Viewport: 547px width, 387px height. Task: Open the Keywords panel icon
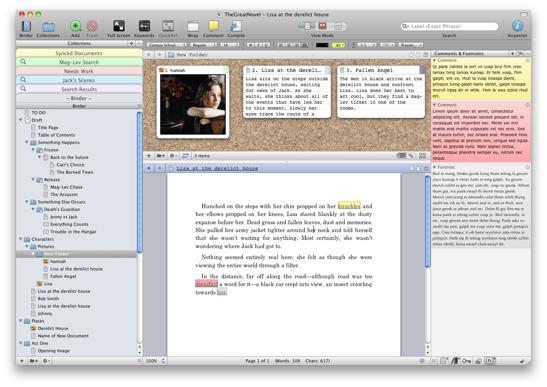(144, 26)
